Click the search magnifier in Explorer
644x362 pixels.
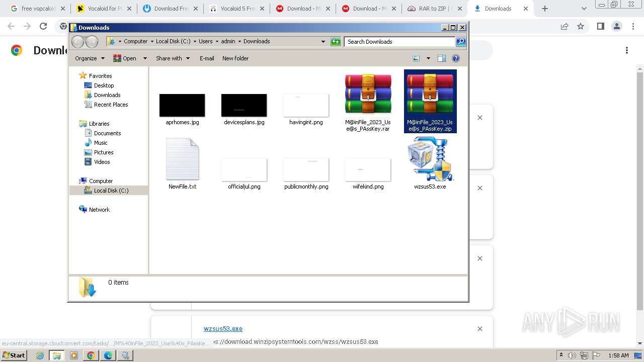tap(460, 42)
